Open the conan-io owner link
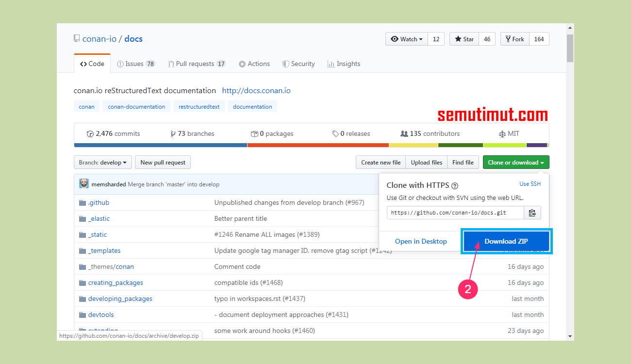The height and width of the screenshot is (364, 631). click(x=100, y=39)
